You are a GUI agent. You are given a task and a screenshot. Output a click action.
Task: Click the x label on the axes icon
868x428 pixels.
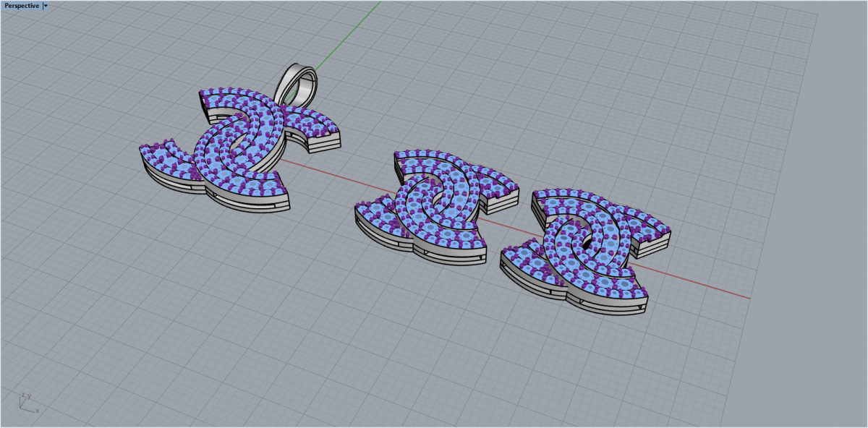[x=38, y=411]
